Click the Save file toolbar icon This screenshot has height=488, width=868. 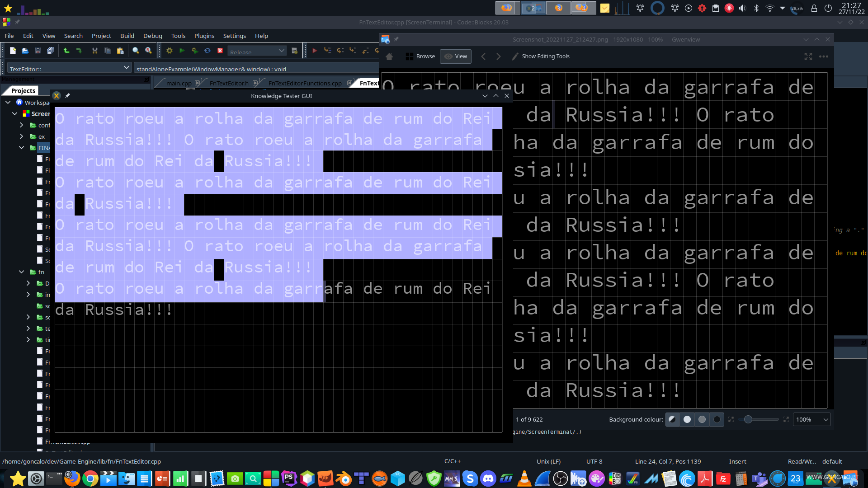click(x=38, y=51)
